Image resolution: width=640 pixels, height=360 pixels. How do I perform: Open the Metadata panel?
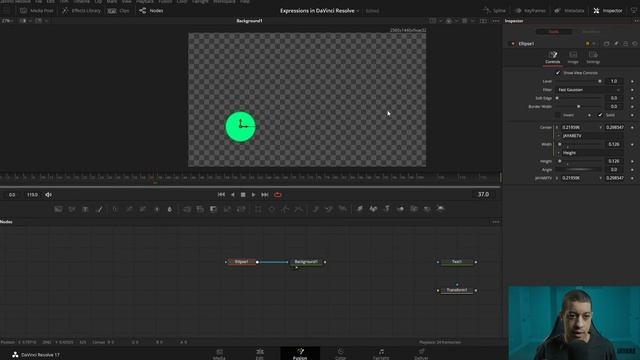tap(569, 11)
